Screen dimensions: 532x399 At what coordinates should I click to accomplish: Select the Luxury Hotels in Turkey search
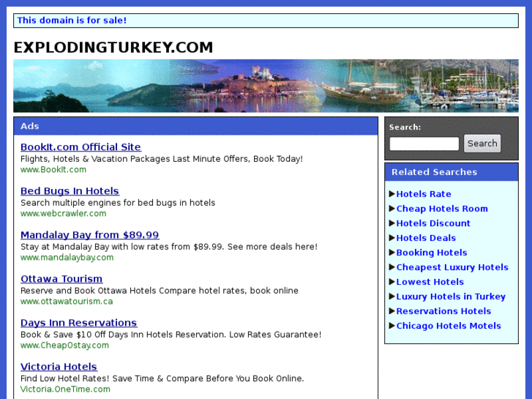[451, 297]
